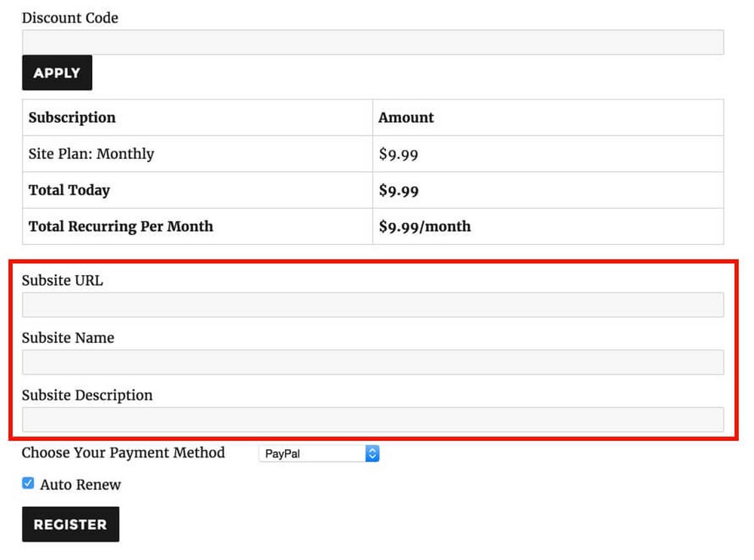Image resolution: width=754 pixels, height=560 pixels.
Task: Uncheck the Auto Renew checkbox
Action: (28, 483)
